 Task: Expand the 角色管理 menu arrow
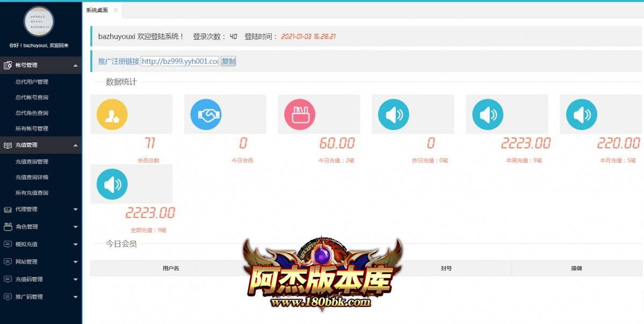click(75, 227)
